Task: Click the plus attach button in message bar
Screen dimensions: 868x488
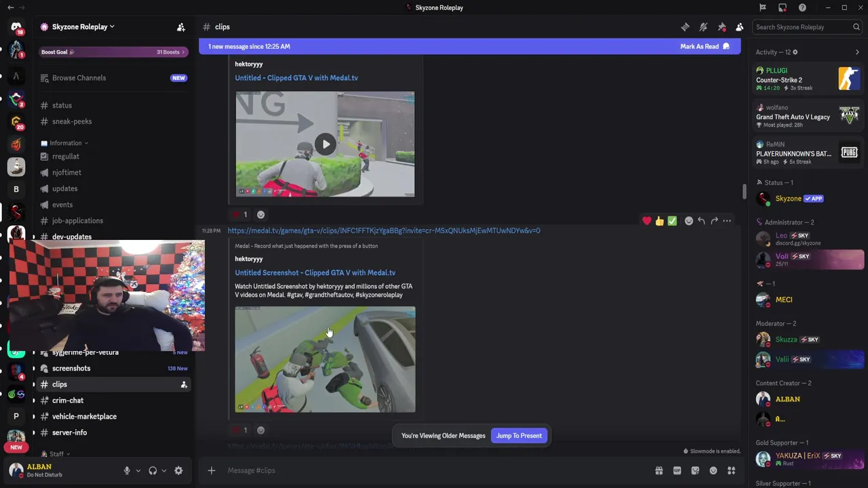Action: click(x=212, y=470)
